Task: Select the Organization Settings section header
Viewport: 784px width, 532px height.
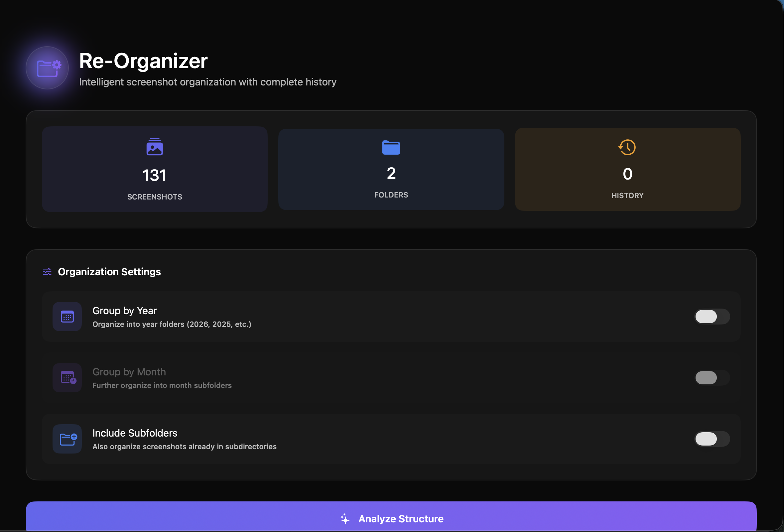Action: (109, 272)
